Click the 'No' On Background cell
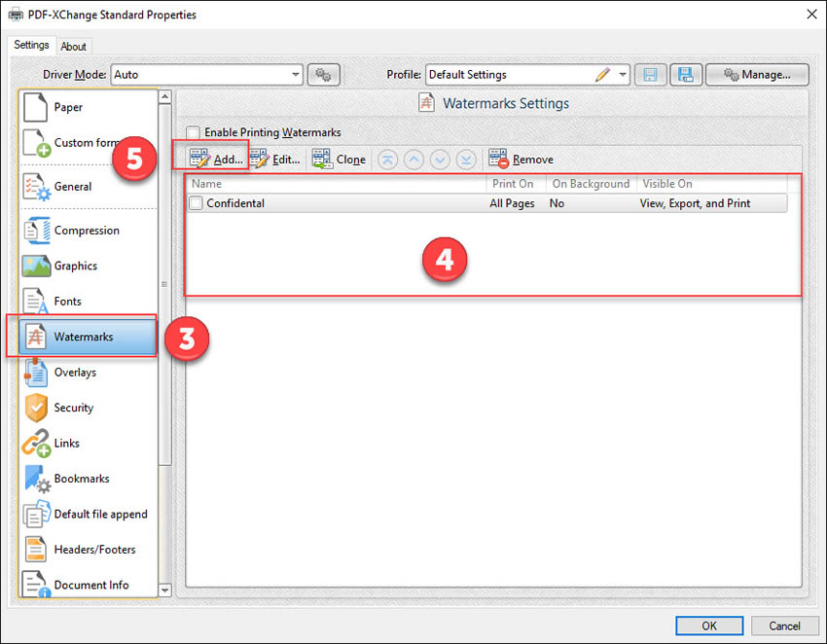The width and height of the screenshot is (827, 644). click(x=557, y=203)
